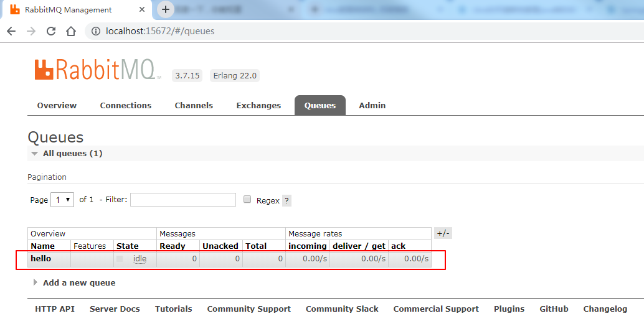
Task: Open a new browser tab with plus
Action: coord(166,9)
